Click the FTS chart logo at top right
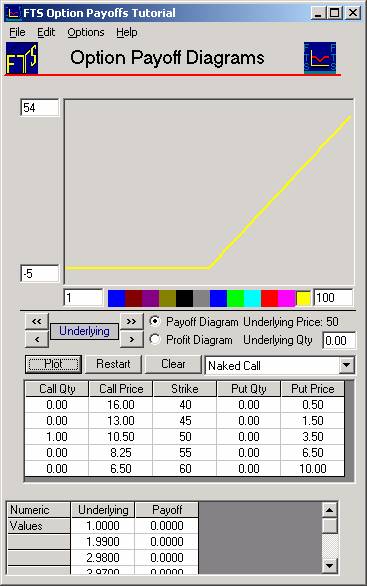 (x=320, y=58)
